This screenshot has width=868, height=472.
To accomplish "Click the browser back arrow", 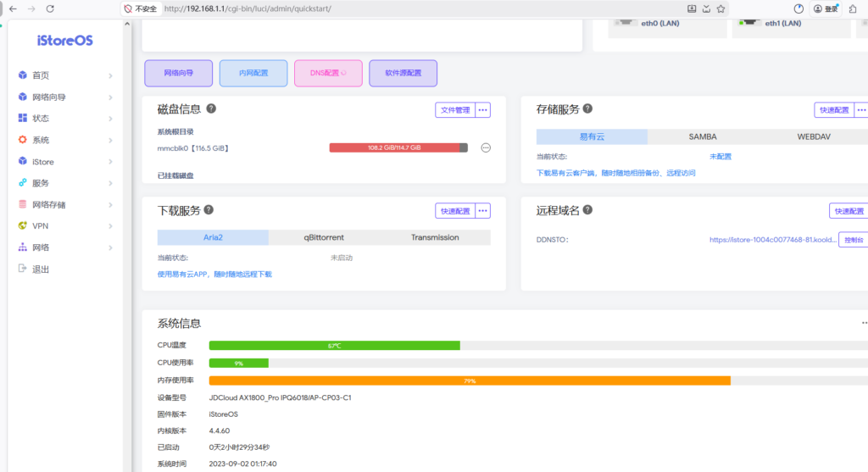I will pyautogui.click(x=13, y=8).
